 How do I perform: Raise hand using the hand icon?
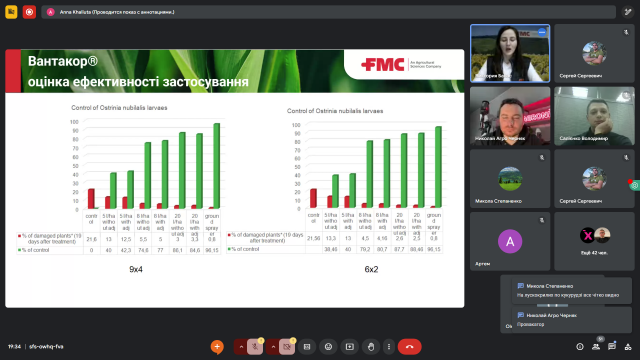tap(371, 347)
